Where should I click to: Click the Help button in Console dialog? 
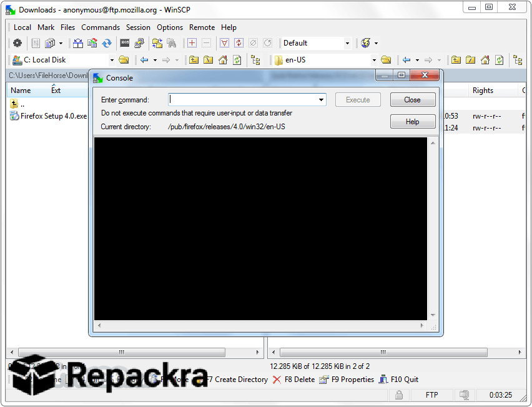point(413,122)
